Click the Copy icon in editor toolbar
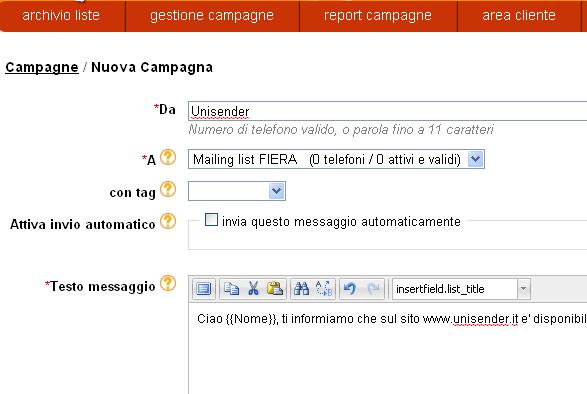The width and height of the screenshot is (587, 394). click(231, 289)
